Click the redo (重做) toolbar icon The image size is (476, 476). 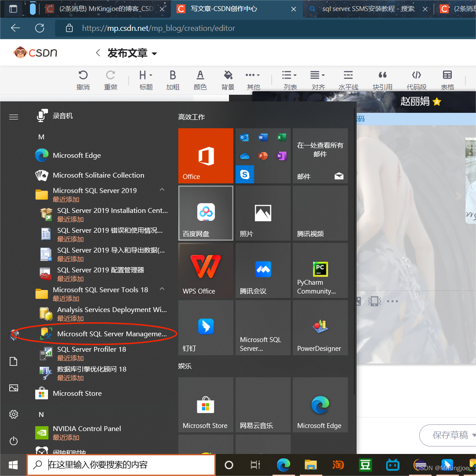pyautogui.click(x=111, y=80)
